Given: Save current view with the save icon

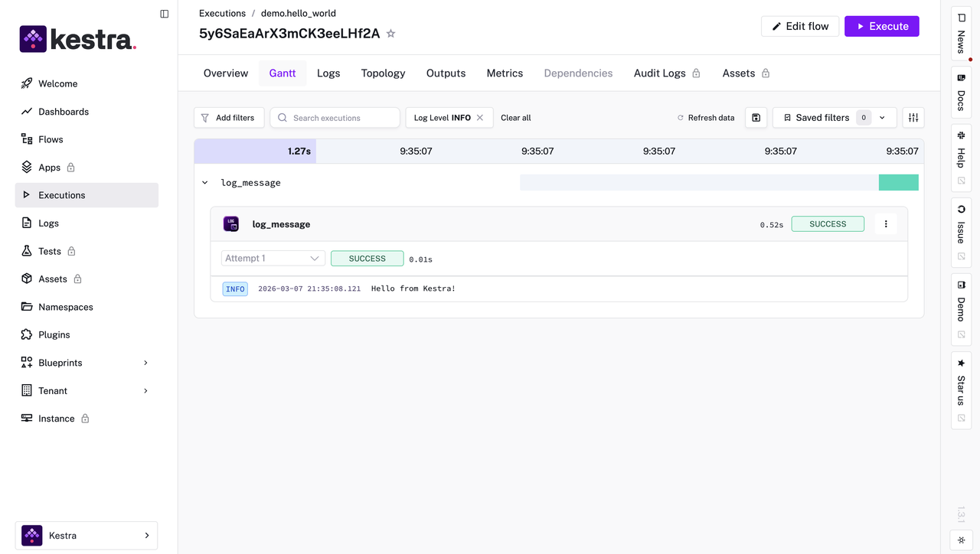Looking at the screenshot, I should tap(756, 117).
